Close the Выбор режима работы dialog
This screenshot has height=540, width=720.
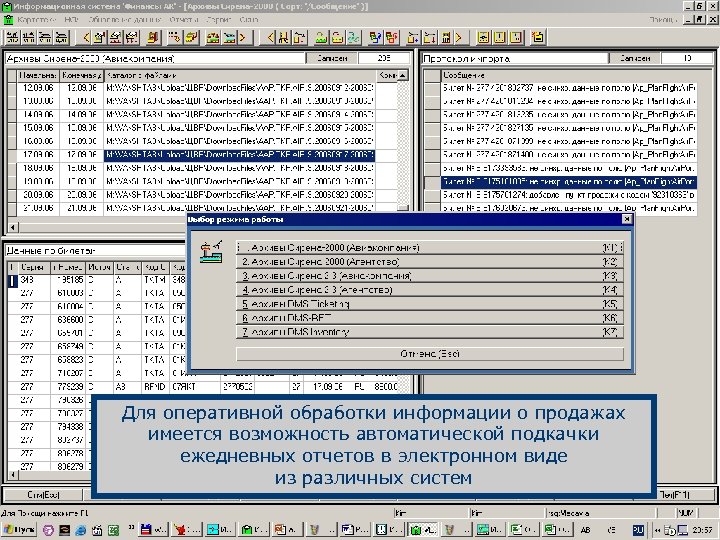coord(626,219)
